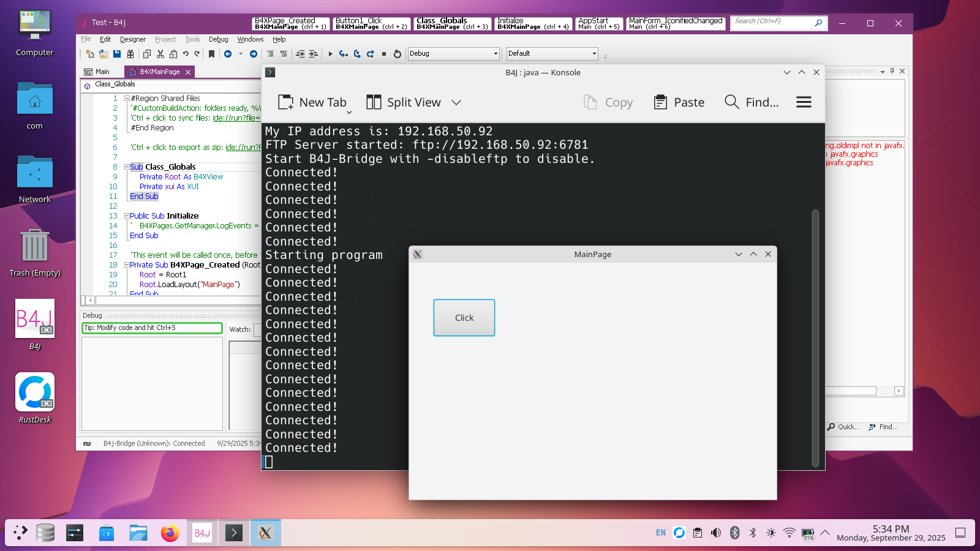Collapse the Public Sub Initialize fold marker
This screenshot has height=551, width=980.
coord(127,216)
